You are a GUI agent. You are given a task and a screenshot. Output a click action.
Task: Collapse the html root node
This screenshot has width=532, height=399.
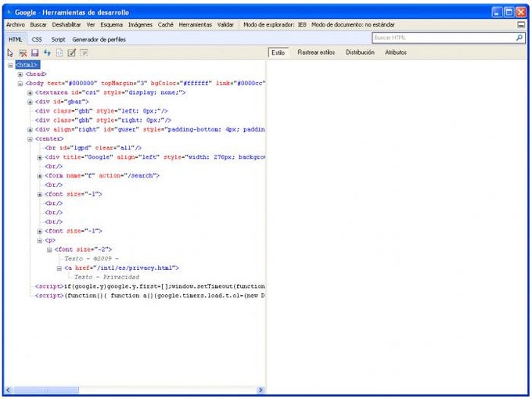pos(10,65)
